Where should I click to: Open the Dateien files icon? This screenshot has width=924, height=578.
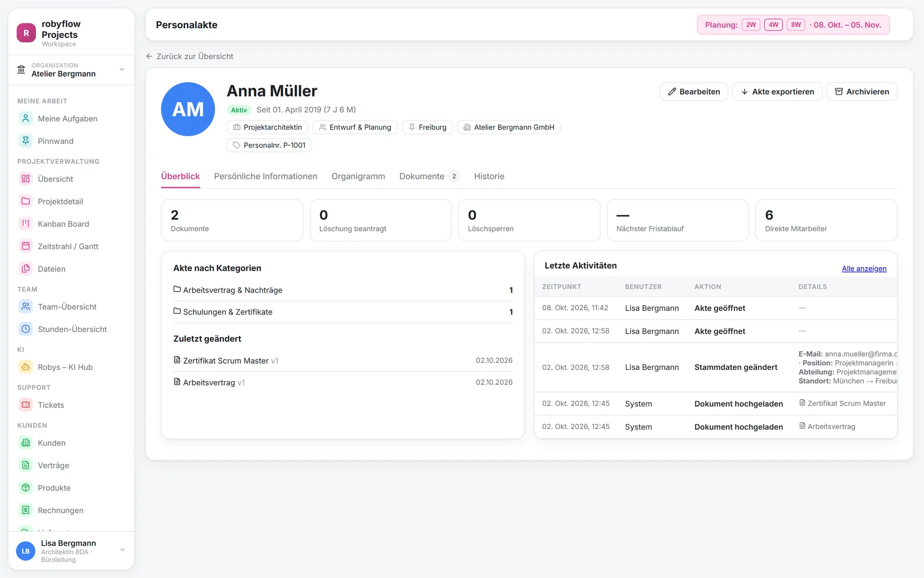[x=26, y=269]
